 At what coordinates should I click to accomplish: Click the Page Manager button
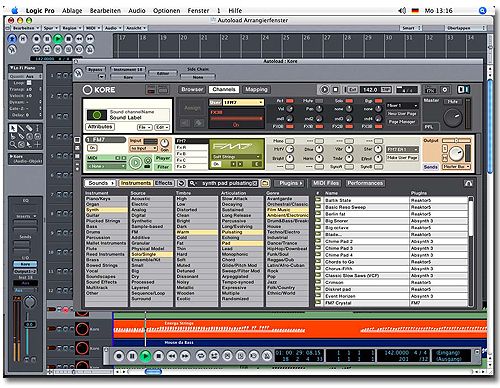(402, 122)
